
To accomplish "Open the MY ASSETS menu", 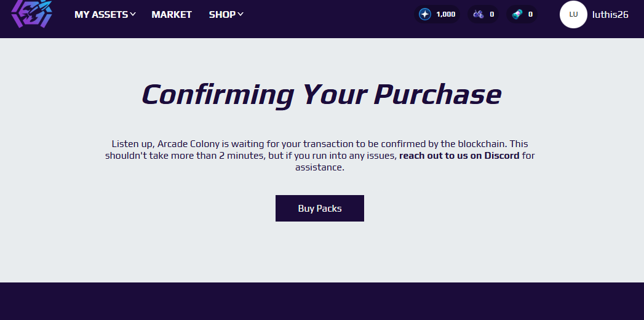I will [101, 14].
